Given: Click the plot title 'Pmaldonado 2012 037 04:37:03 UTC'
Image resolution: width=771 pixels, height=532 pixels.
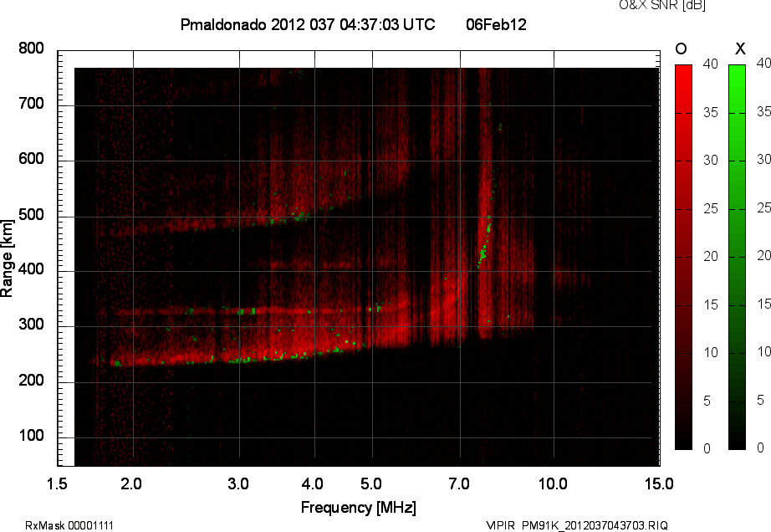Looking at the screenshot, I should point(308,24).
